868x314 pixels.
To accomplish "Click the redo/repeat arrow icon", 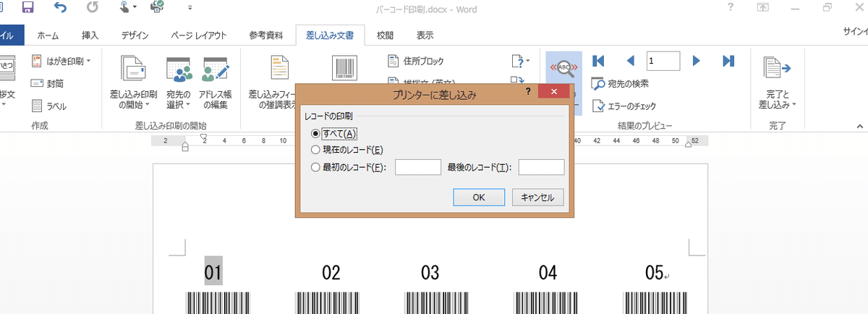I will point(93,9).
